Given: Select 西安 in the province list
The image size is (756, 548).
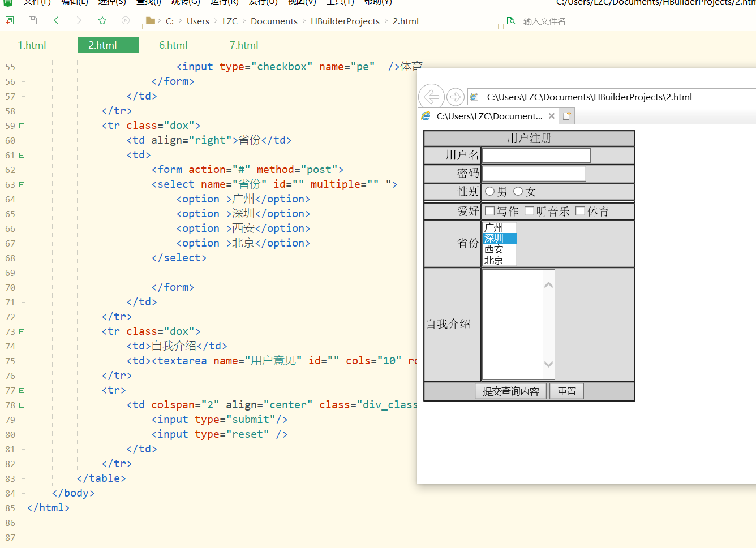Looking at the screenshot, I should point(494,249).
